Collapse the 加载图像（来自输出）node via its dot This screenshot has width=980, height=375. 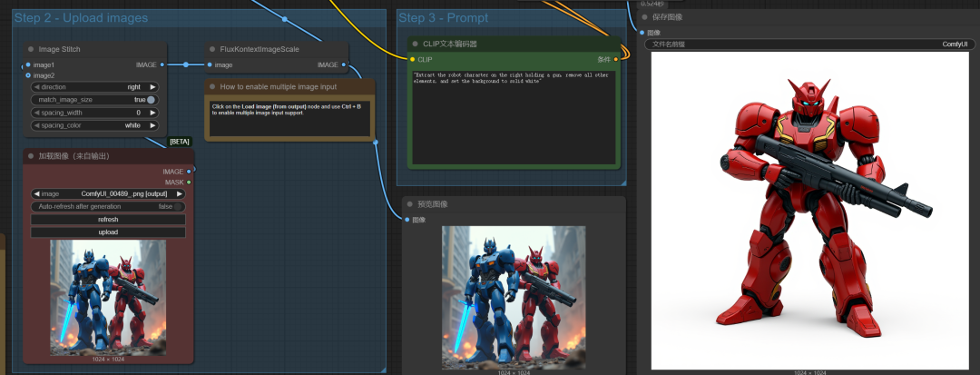coord(30,155)
